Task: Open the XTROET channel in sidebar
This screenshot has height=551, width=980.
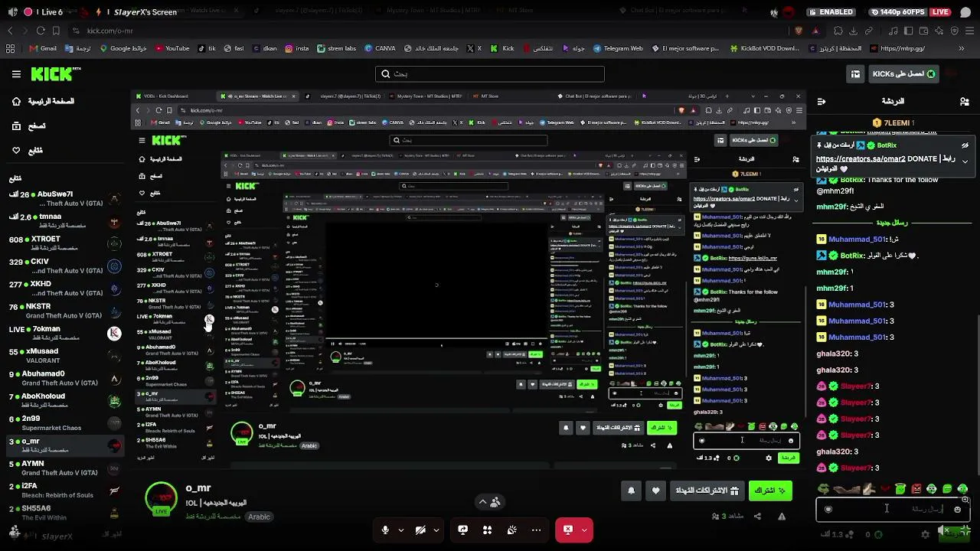Action: click(x=64, y=243)
